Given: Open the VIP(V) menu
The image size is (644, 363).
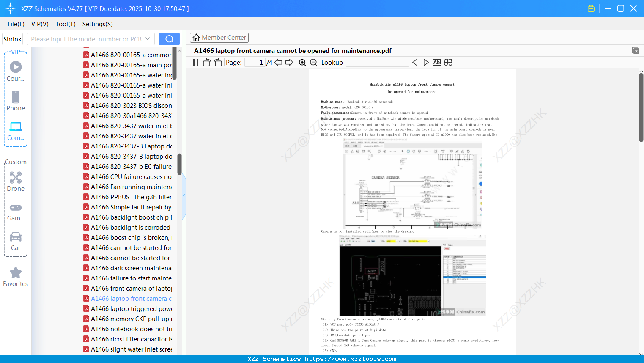Looking at the screenshot, I should [40, 24].
